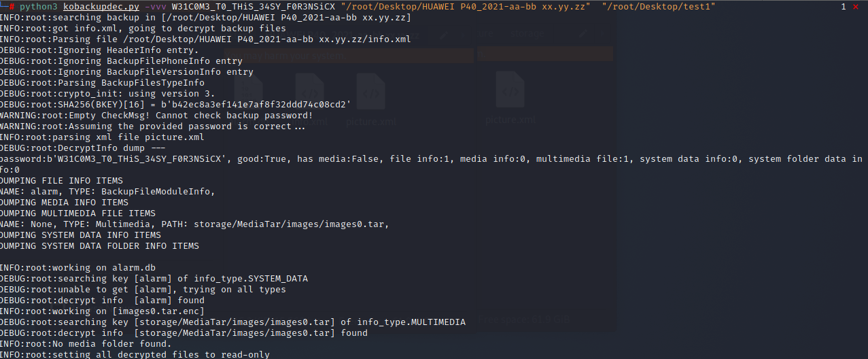Click the "Assuming the provided password is correct" warning
This screenshot has width=868, height=359.
point(153,126)
